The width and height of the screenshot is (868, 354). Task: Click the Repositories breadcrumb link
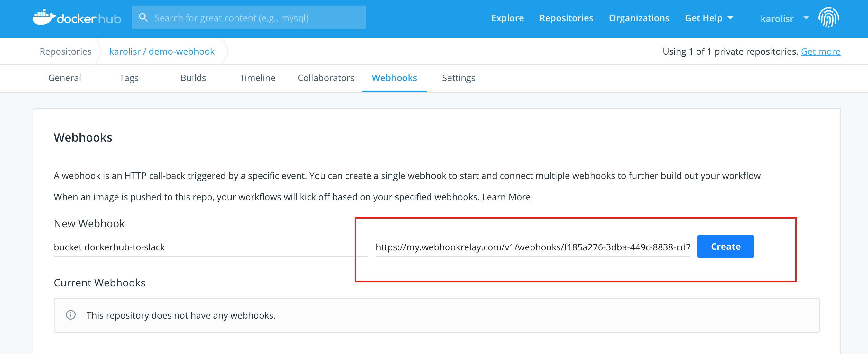[x=66, y=51]
